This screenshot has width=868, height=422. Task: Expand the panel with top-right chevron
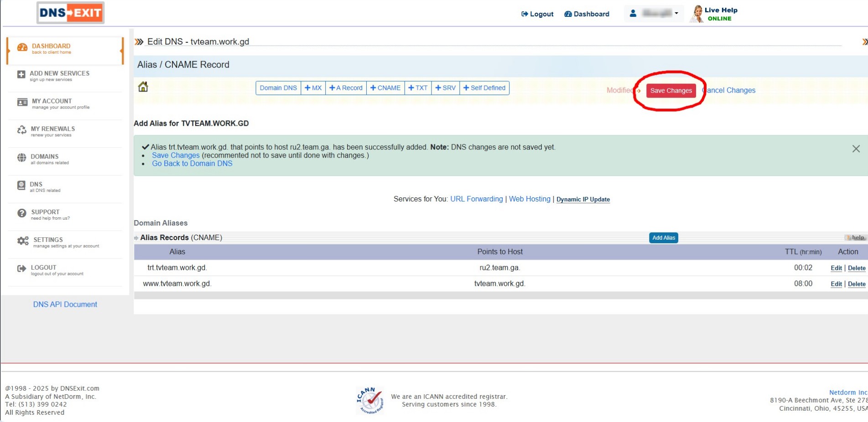pyautogui.click(x=864, y=42)
